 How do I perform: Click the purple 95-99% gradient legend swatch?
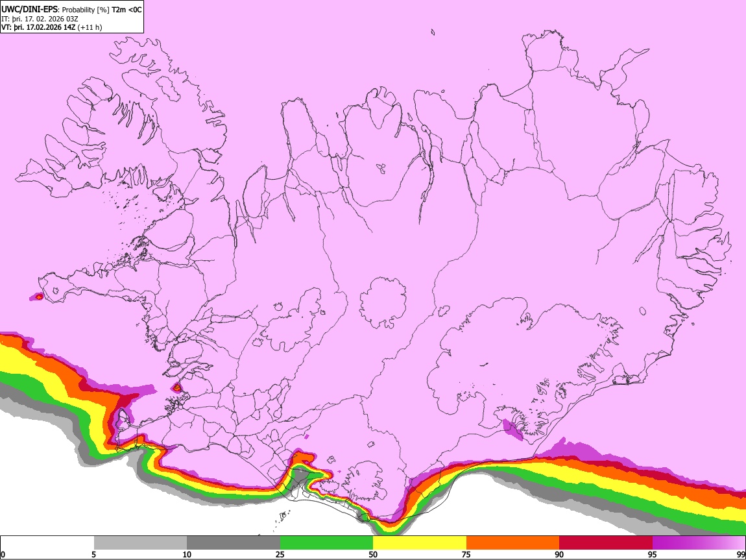tap(699, 543)
